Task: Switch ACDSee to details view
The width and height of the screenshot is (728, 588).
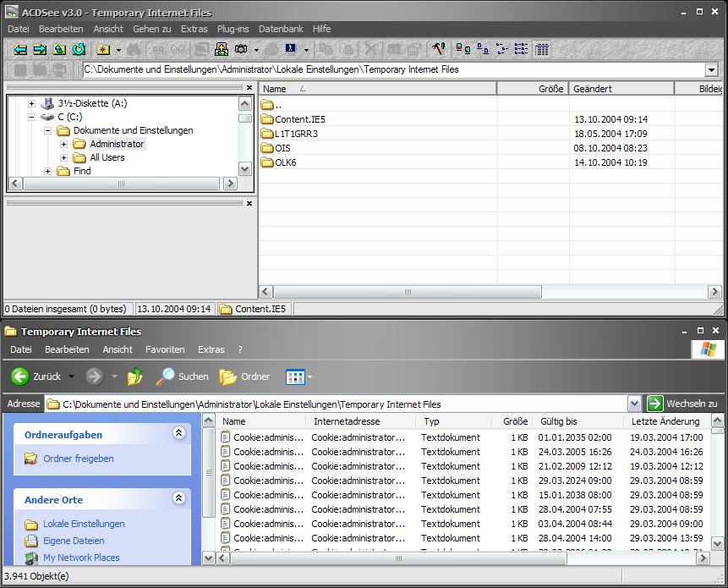Action: [x=521, y=49]
